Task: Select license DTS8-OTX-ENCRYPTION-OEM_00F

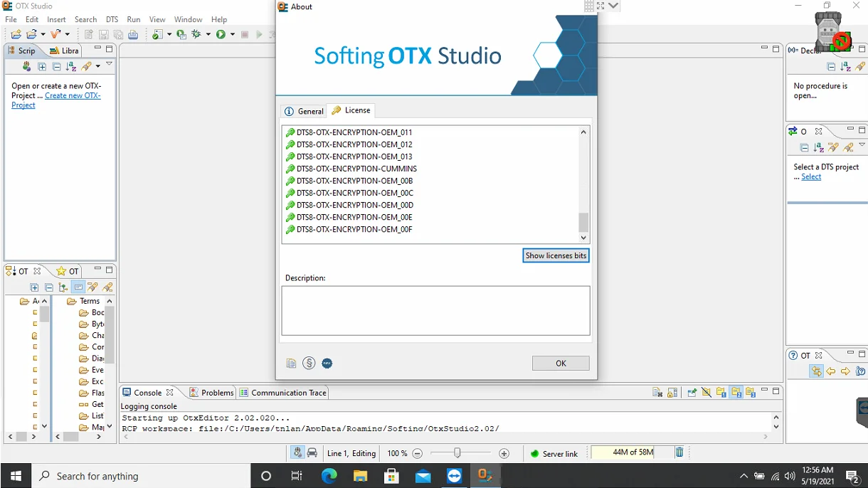Action: 349,229
